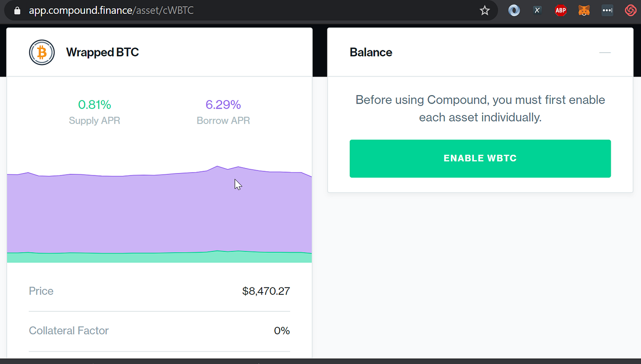The image size is (641, 364).
Task: Click the 'Before using Compound' message
Action: coord(480,109)
